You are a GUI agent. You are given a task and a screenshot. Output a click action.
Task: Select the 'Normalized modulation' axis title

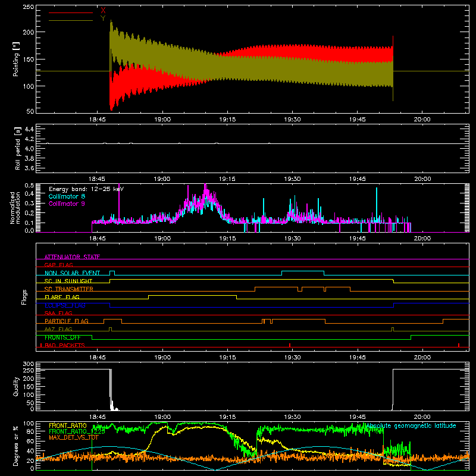pos(14,208)
